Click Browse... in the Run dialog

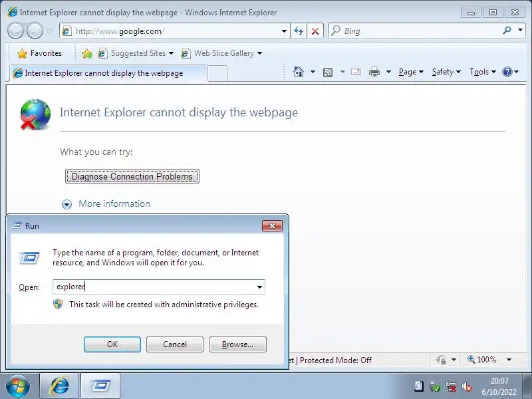(238, 344)
